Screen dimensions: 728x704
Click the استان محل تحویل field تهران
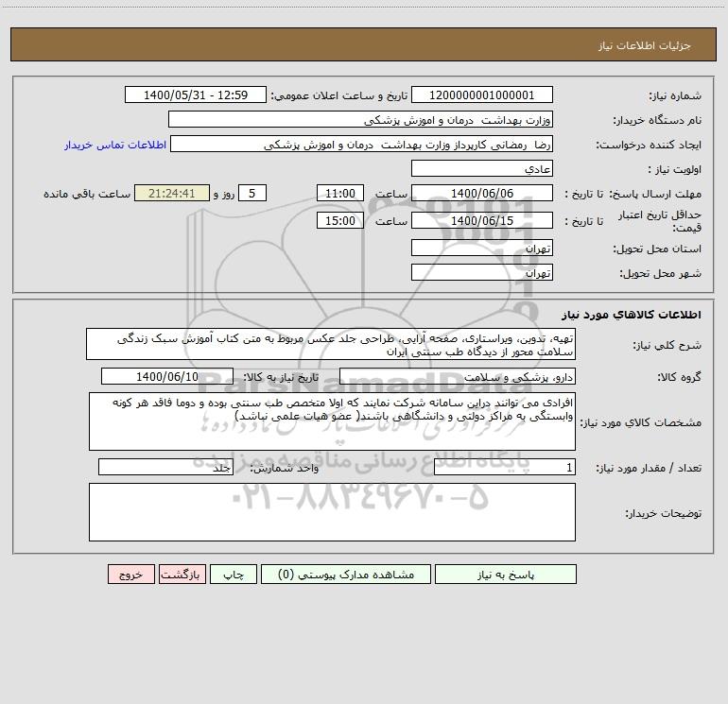482,248
